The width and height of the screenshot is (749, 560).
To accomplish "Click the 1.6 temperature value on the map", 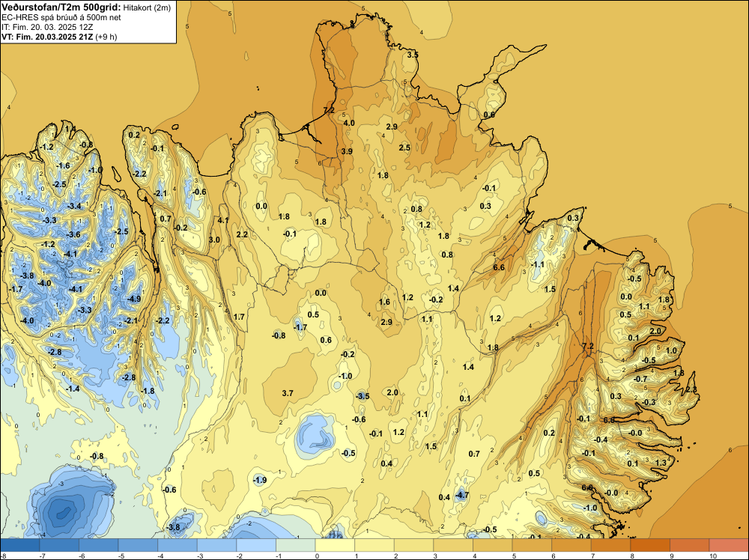I will 384,302.
